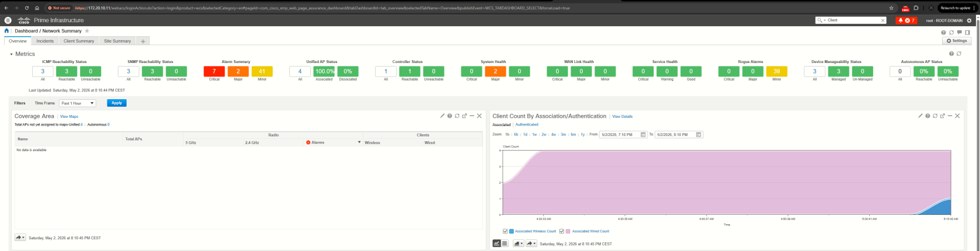Open the To date calendar picker

699,134
